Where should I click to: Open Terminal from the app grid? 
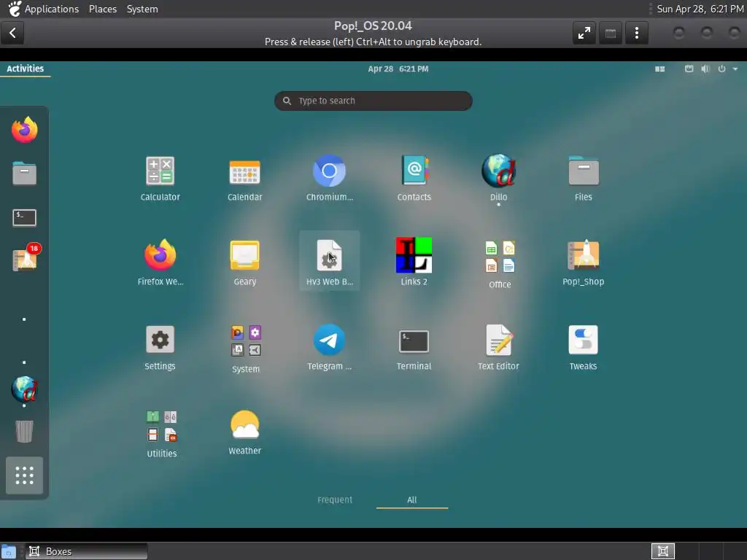point(414,348)
